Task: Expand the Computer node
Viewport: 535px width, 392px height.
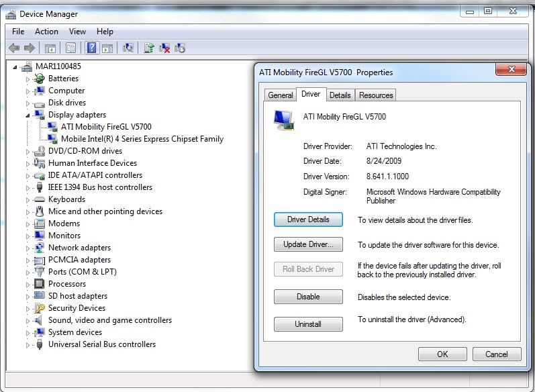Action: (x=28, y=91)
